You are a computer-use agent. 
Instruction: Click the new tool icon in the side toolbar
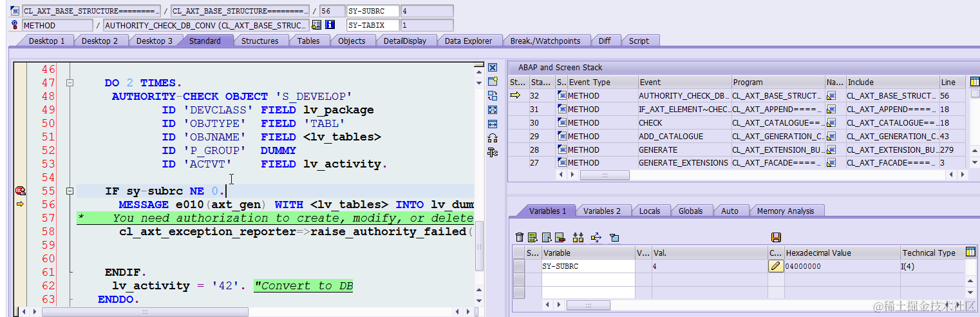click(493, 81)
